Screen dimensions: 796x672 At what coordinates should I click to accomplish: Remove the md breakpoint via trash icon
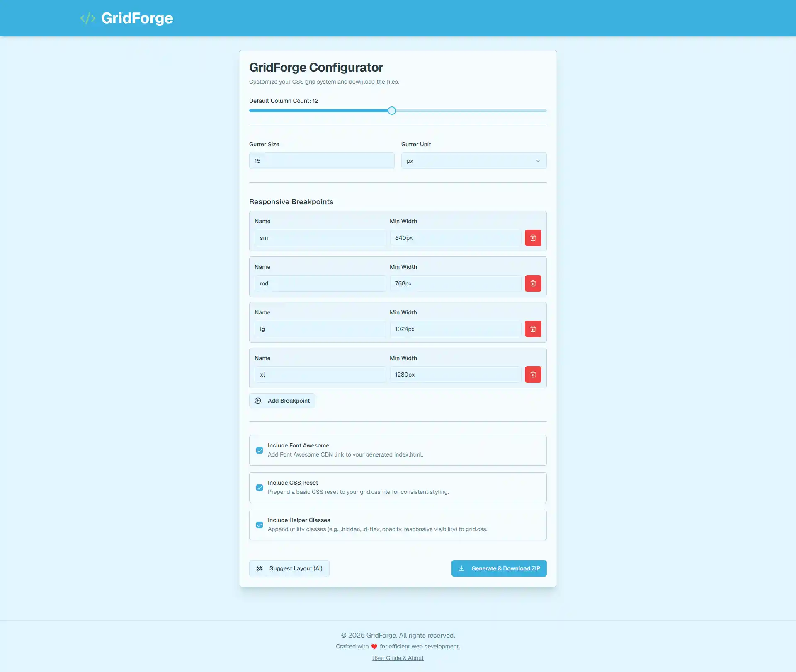533,283
